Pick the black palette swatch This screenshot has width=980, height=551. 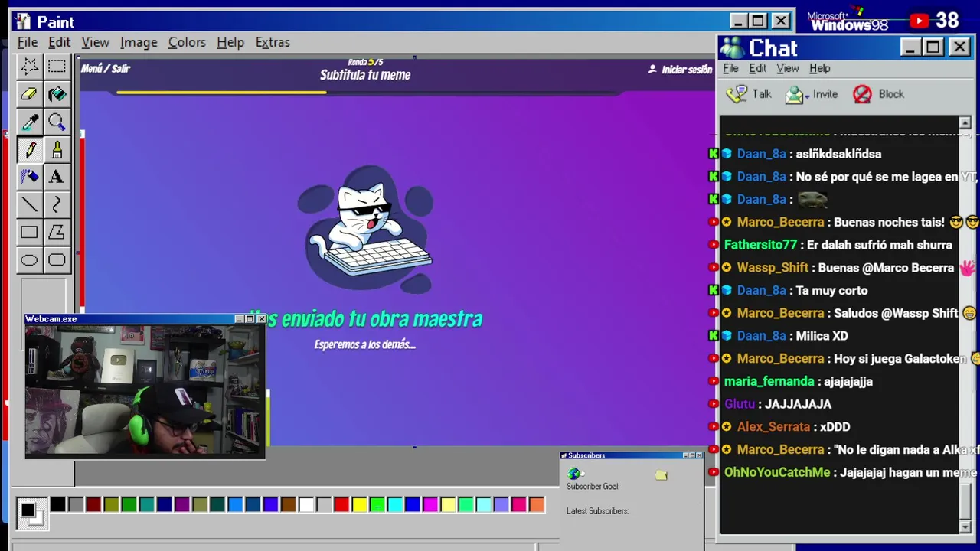[57, 504]
